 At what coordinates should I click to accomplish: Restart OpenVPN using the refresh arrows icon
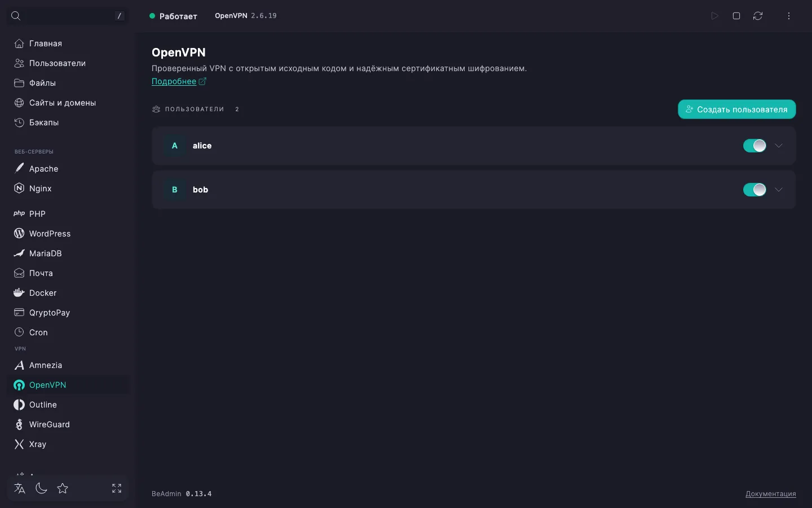pos(758,16)
